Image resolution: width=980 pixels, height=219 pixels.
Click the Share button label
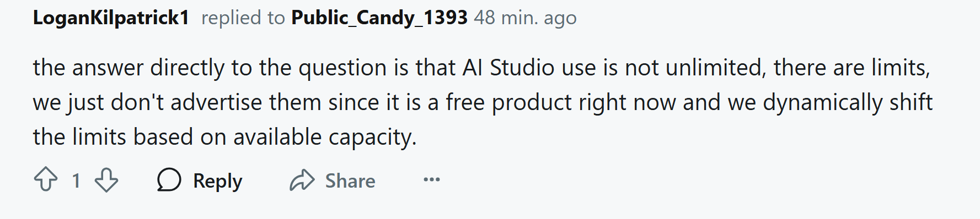pyautogui.click(x=350, y=181)
